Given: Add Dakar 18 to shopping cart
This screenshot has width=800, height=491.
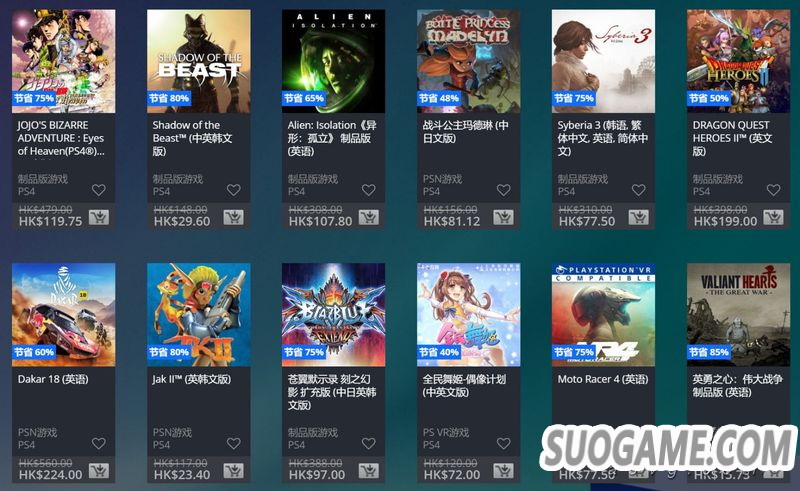Looking at the screenshot, I should (98, 471).
